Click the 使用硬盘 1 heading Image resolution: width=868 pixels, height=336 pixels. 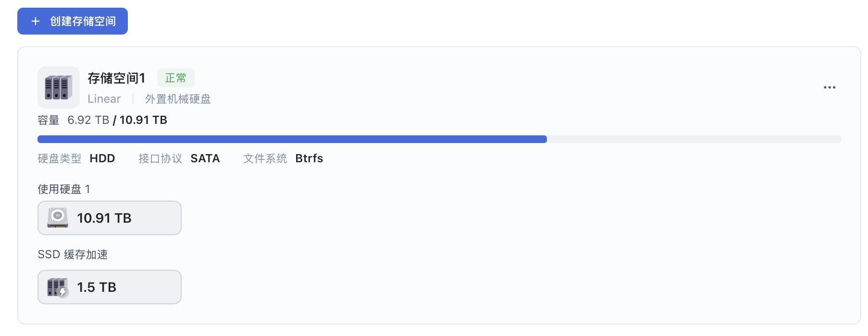pyautogui.click(x=64, y=189)
